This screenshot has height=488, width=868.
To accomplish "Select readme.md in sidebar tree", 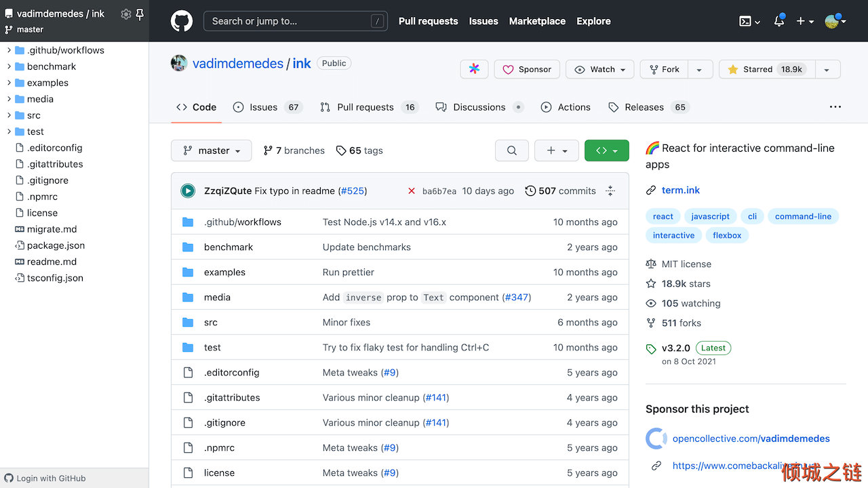I will (52, 262).
